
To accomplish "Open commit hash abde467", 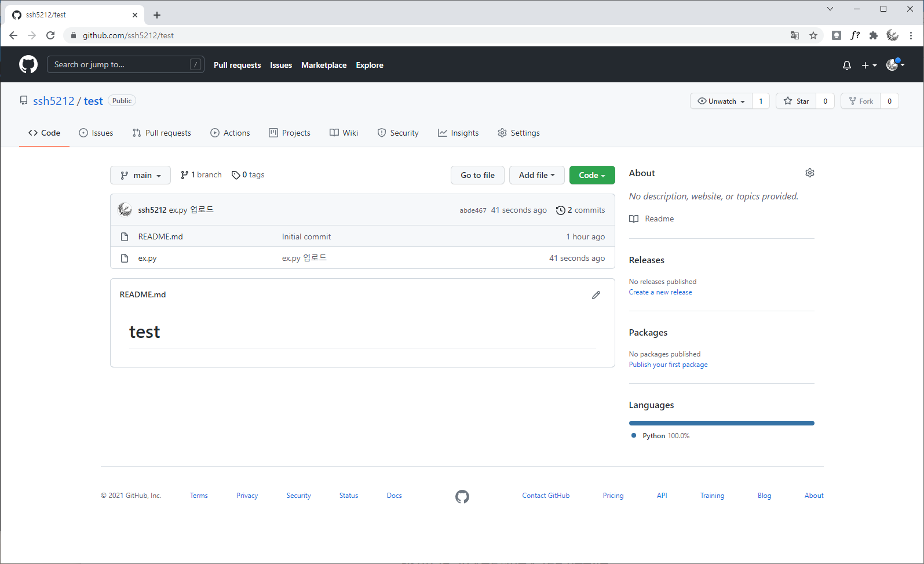I will coord(473,210).
